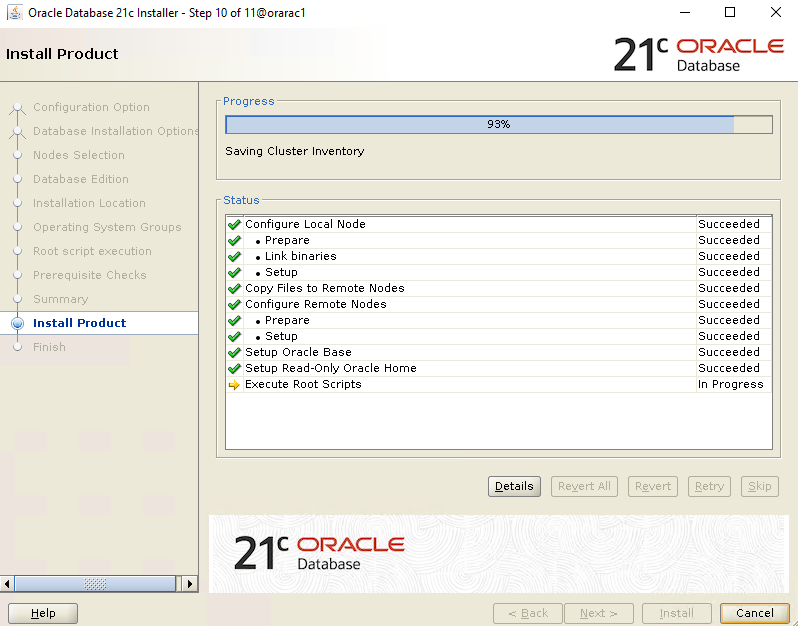
Task: Click the Back navigation button
Action: pos(528,613)
